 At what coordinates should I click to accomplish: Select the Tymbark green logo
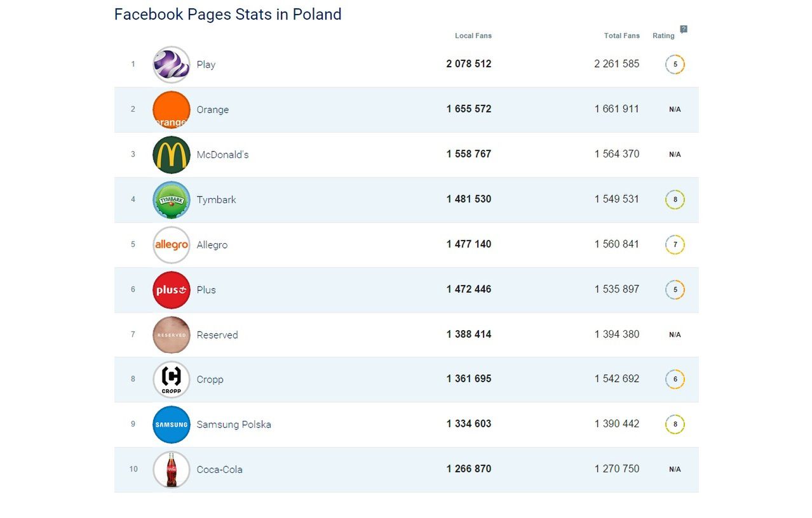tap(172, 200)
